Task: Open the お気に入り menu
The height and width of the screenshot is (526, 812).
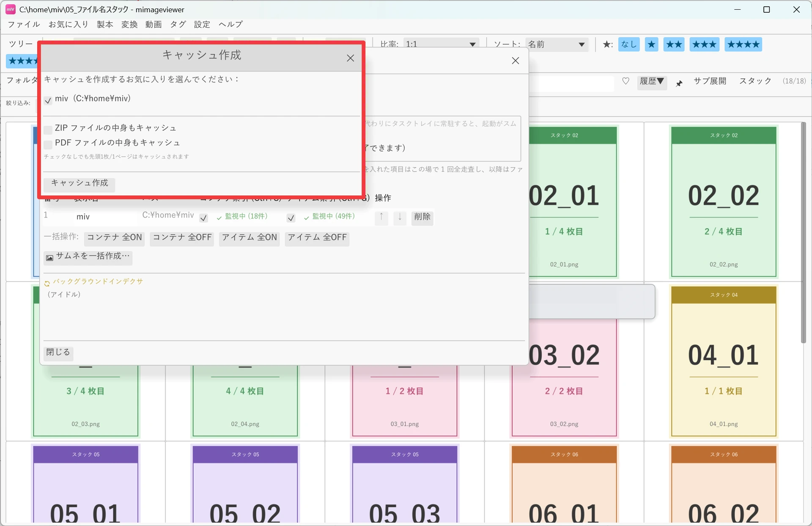Action: click(x=69, y=25)
